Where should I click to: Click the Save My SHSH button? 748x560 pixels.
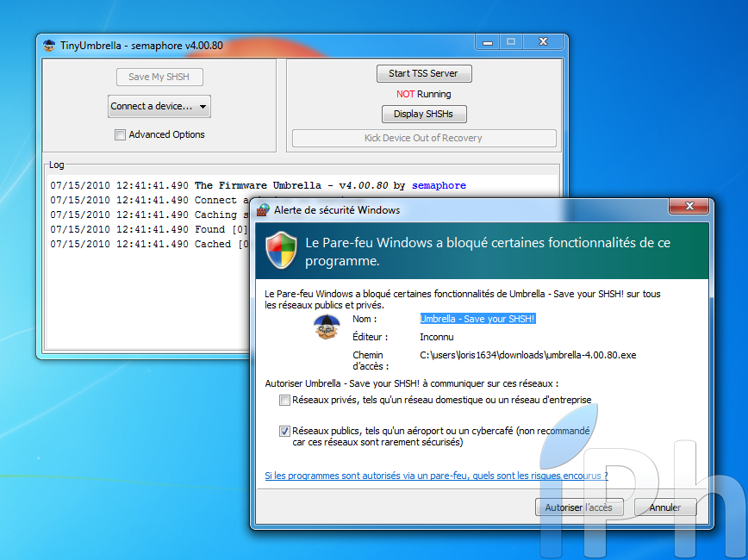tap(159, 77)
